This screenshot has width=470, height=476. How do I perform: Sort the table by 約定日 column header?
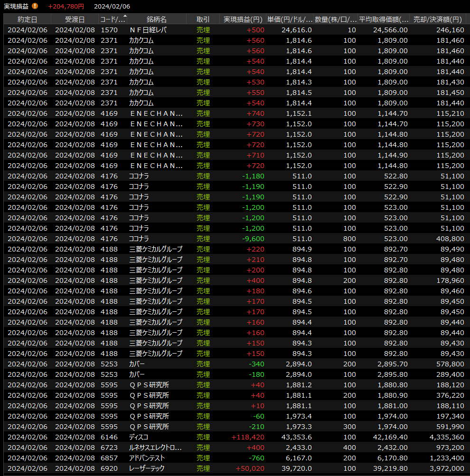(27, 19)
